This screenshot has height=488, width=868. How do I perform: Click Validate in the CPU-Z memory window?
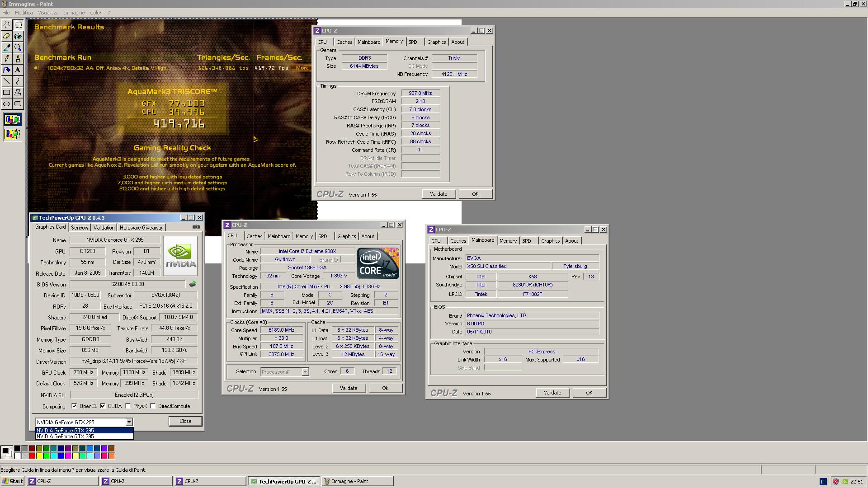pyautogui.click(x=439, y=194)
